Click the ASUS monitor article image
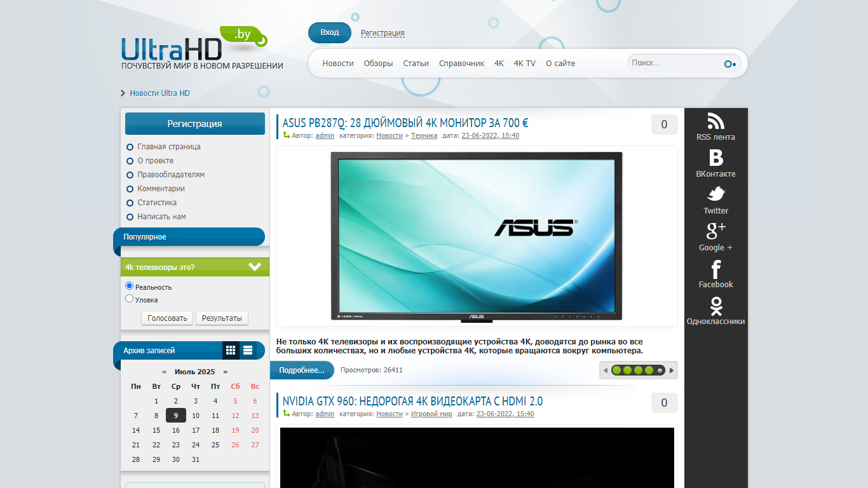This screenshot has height=488, width=868. (477, 236)
